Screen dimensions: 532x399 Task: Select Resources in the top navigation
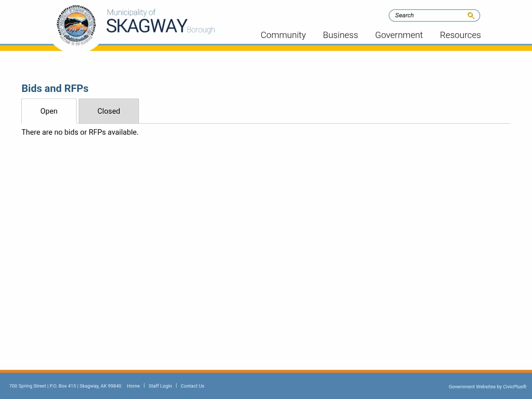460,35
